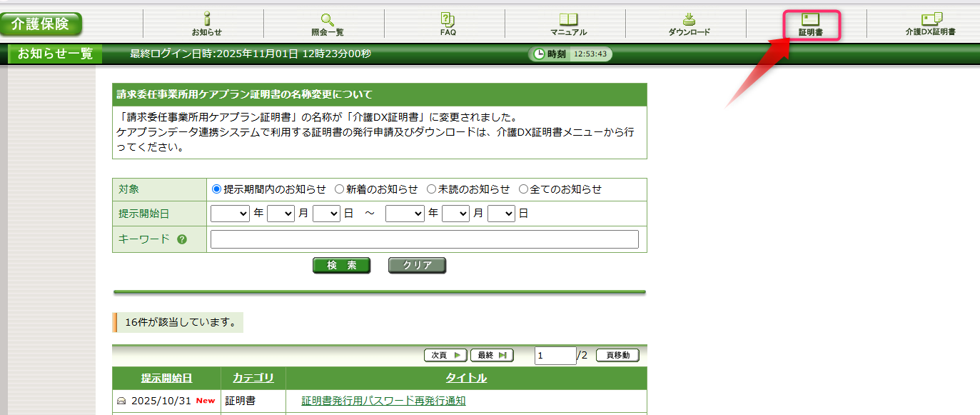Image resolution: width=980 pixels, height=415 pixels.
Task: Open the 介護DX証明書 icon
Action: point(931,20)
